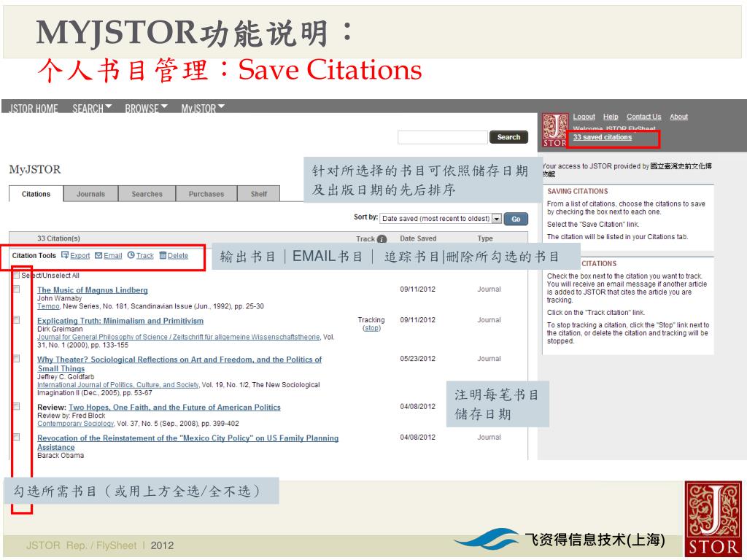Click the JSTOR logo beside Logout
This screenshot has height=560, width=747.
point(555,130)
